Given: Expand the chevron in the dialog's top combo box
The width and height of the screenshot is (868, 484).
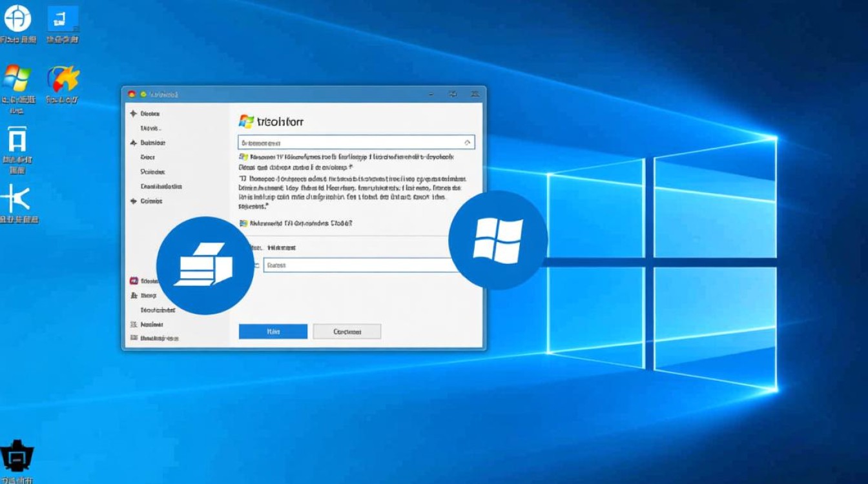Looking at the screenshot, I should (468, 142).
